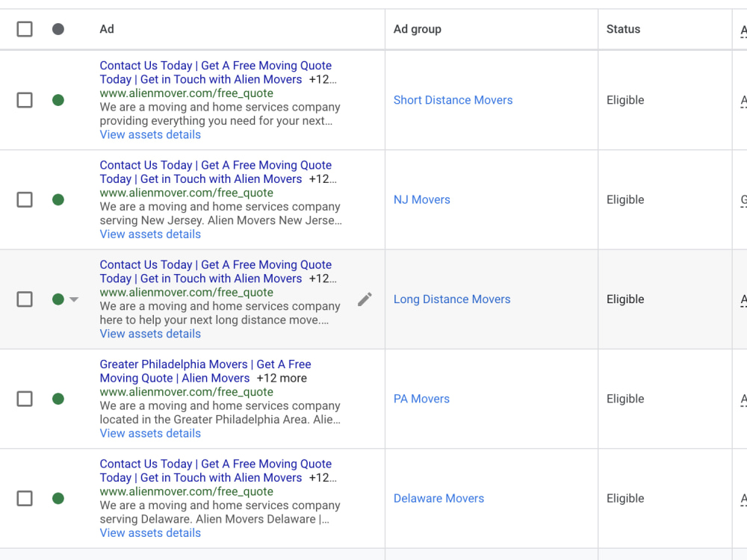Click display URL in the PA Movers row
This screenshot has width=747, height=560.
tap(186, 392)
